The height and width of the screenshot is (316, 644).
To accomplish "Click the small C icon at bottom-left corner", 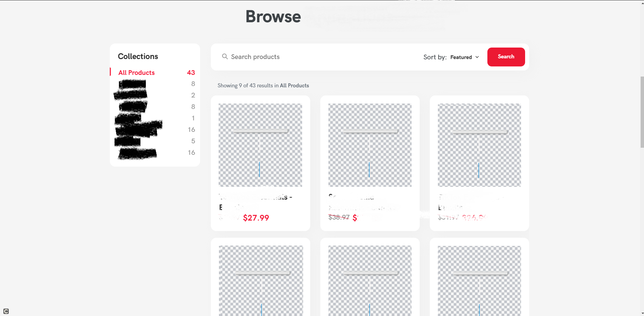I will (x=6, y=311).
